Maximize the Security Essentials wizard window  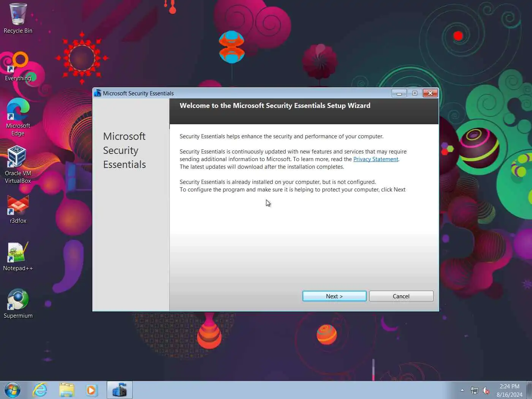pyautogui.click(x=415, y=93)
